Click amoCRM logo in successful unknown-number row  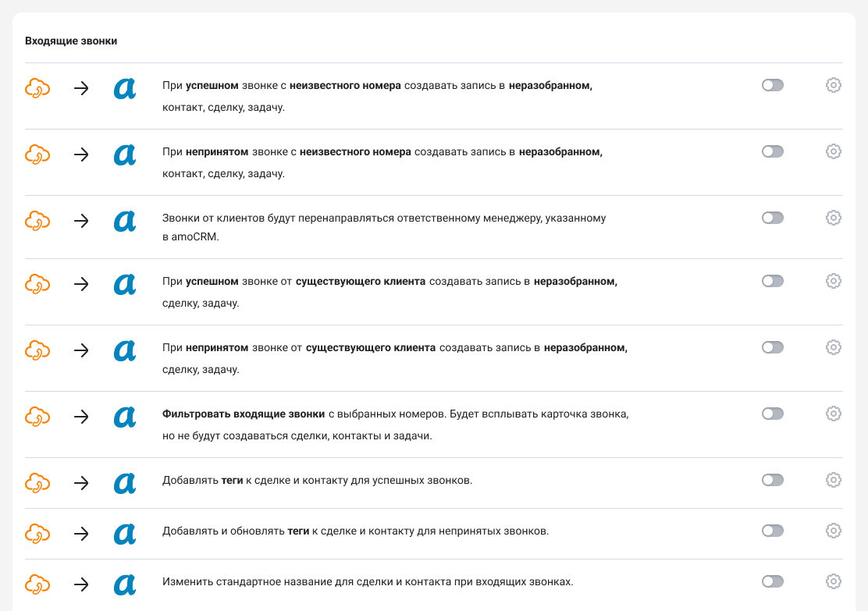125,89
